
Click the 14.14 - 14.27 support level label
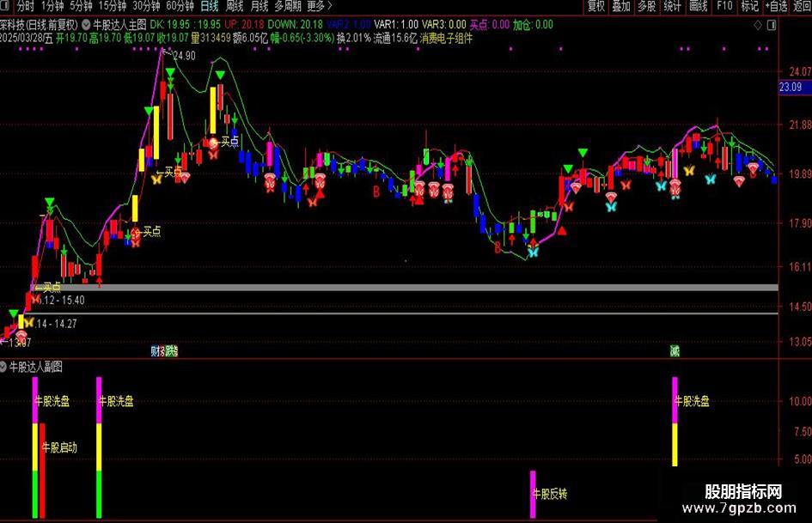click(x=56, y=324)
